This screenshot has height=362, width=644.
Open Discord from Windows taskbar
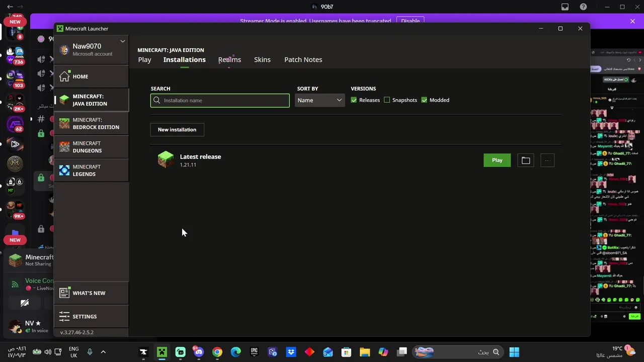tap(199, 352)
